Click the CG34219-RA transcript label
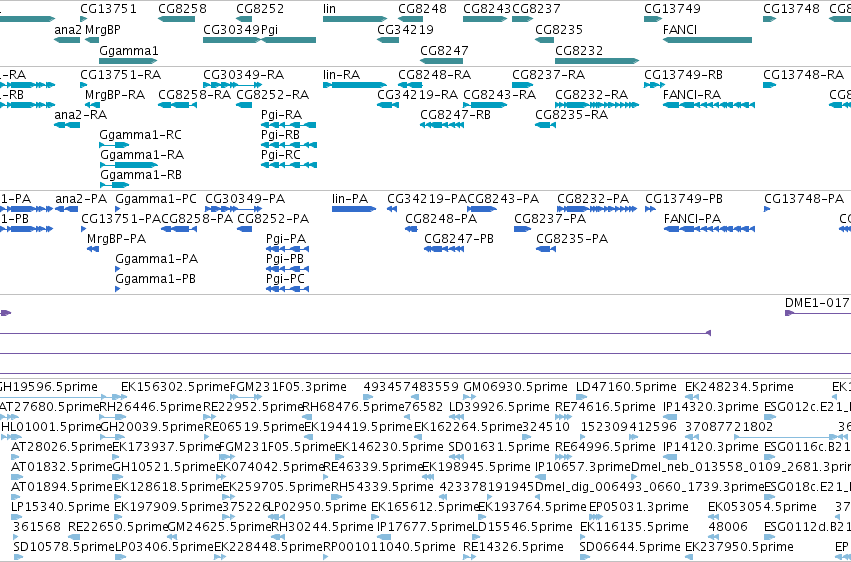Image resolution: width=851 pixels, height=562 pixels. click(417, 94)
